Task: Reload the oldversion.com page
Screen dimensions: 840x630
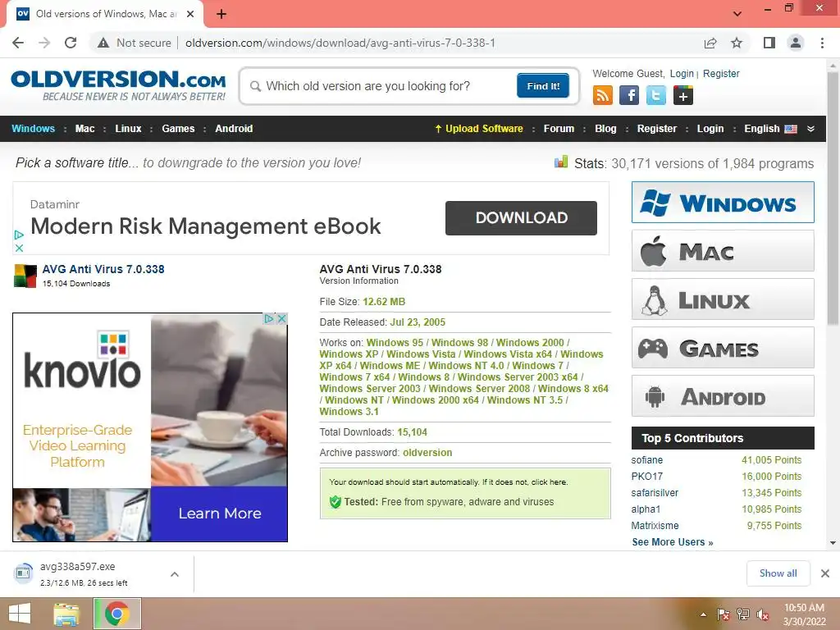Action: (71, 43)
